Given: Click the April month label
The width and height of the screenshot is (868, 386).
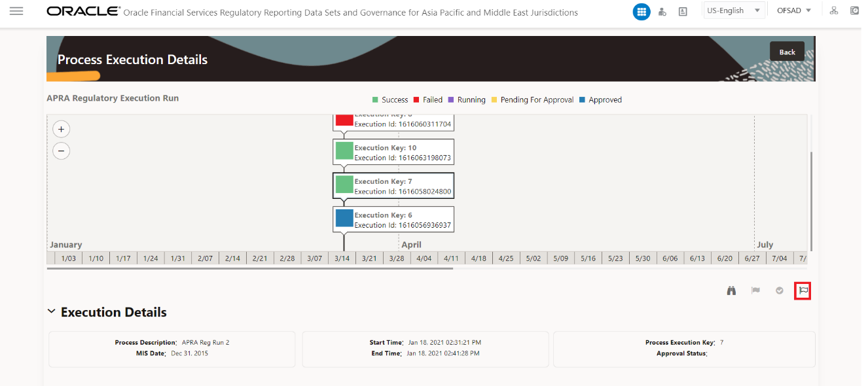Looking at the screenshot, I should tap(412, 245).
